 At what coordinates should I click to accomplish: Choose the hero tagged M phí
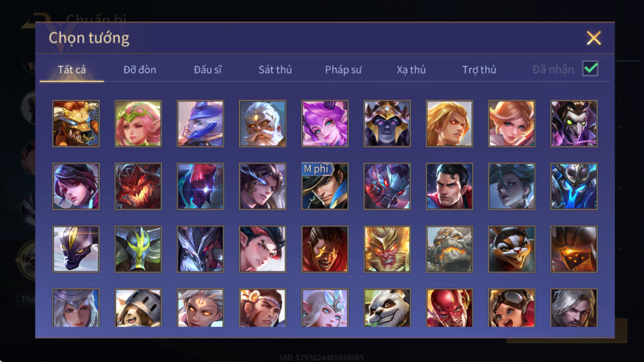click(x=325, y=186)
